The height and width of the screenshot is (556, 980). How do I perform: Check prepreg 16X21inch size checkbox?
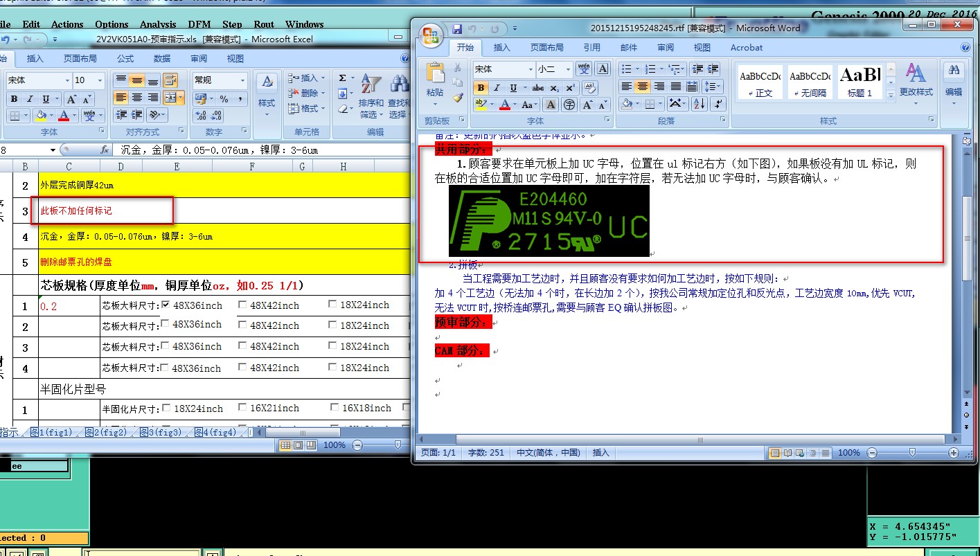[242, 408]
